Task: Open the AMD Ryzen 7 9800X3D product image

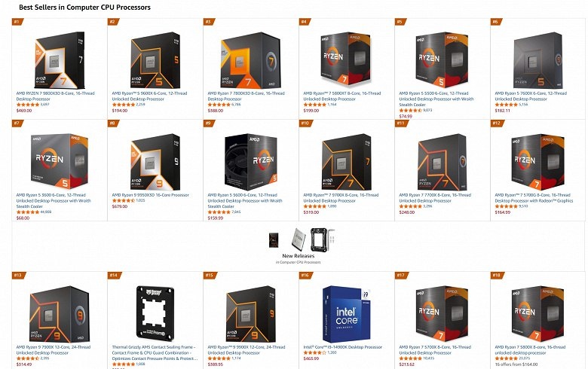Action: (x=60, y=60)
